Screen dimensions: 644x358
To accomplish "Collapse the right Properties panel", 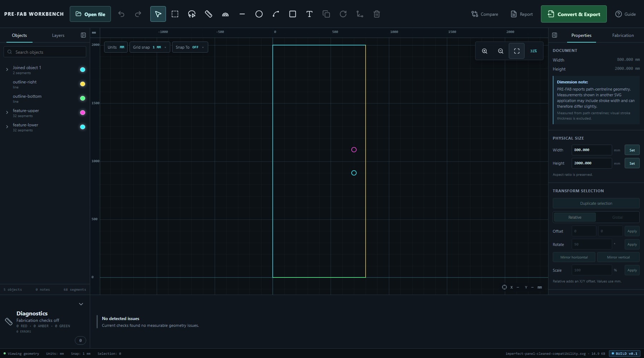I will click(x=555, y=35).
